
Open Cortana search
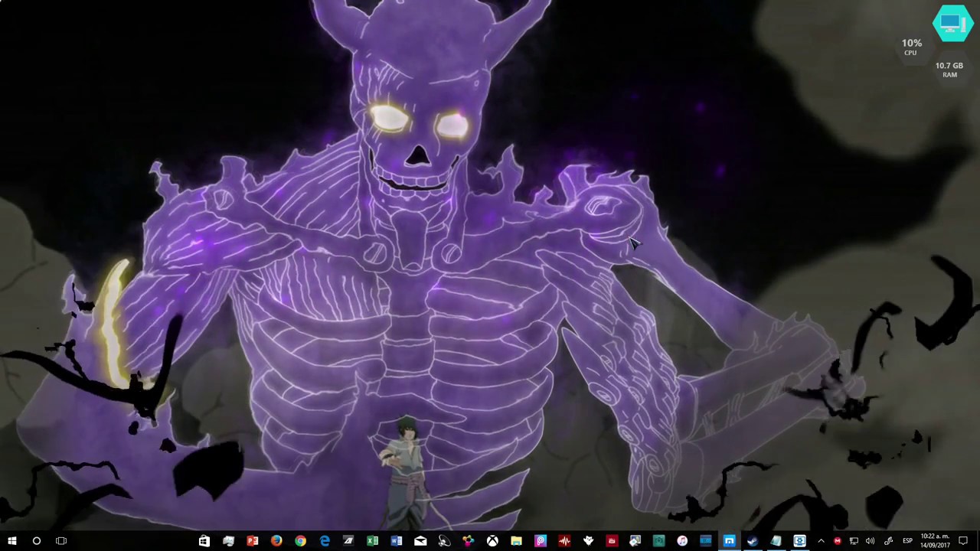[x=36, y=542]
